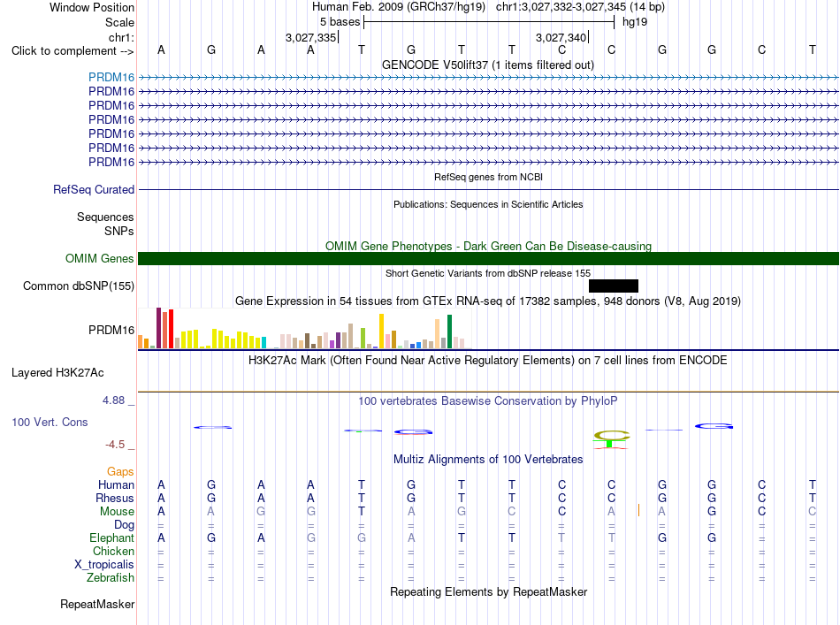Click "GENCODE V50lift37 (1 items filtered out)" title

[x=488, y=65]
